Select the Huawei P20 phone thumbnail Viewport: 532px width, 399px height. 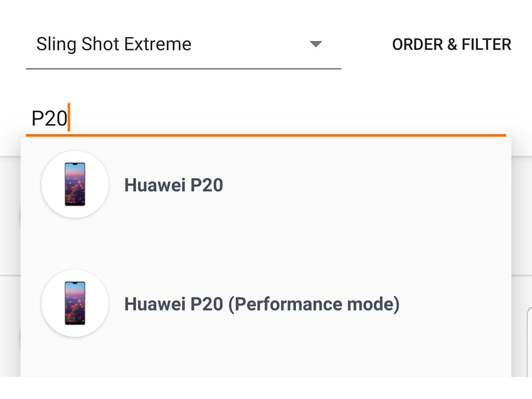point(75,184)
